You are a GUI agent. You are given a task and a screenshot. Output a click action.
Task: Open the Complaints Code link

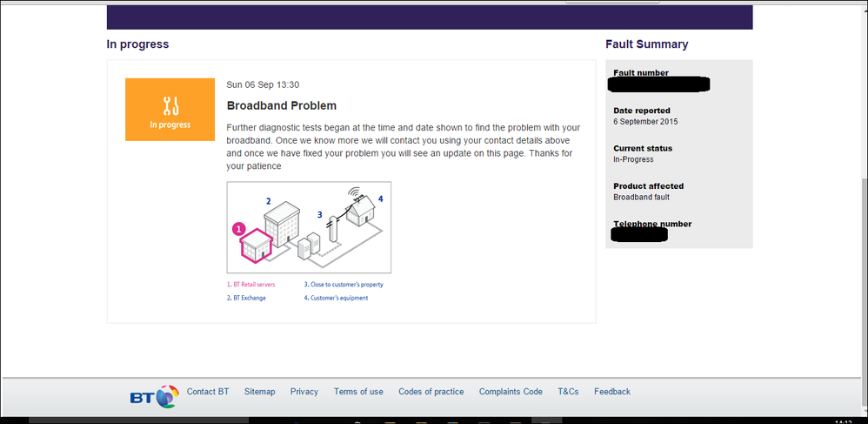pyautogui.click(x=511, y=391)
